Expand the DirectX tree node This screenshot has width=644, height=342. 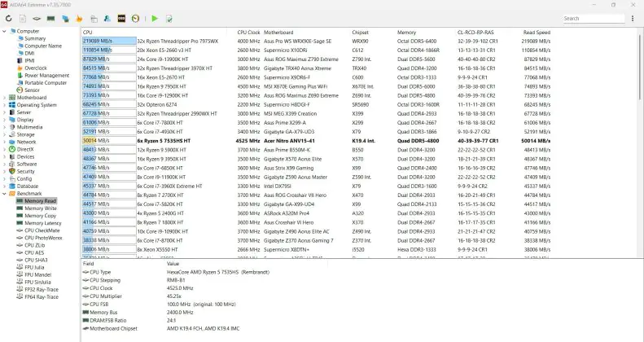(4, 150)
